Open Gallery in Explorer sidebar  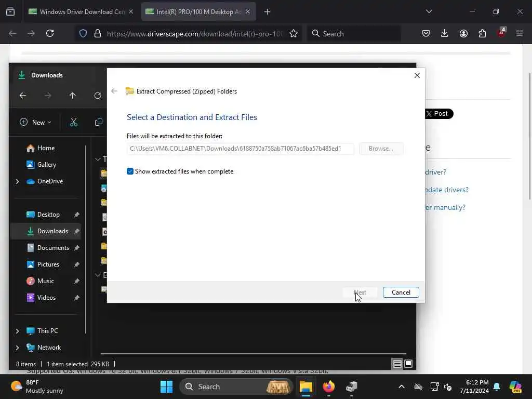click(46, 165)
